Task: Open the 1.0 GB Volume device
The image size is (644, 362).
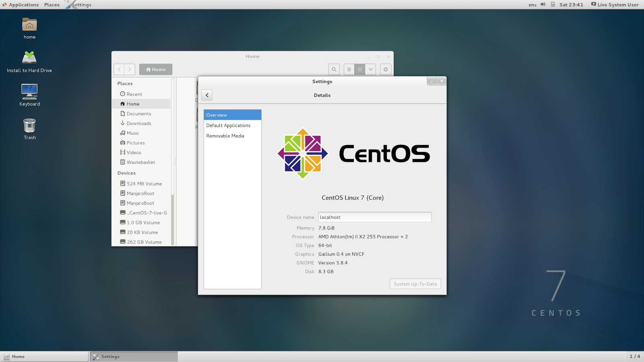Action: (x=141, y=222)
